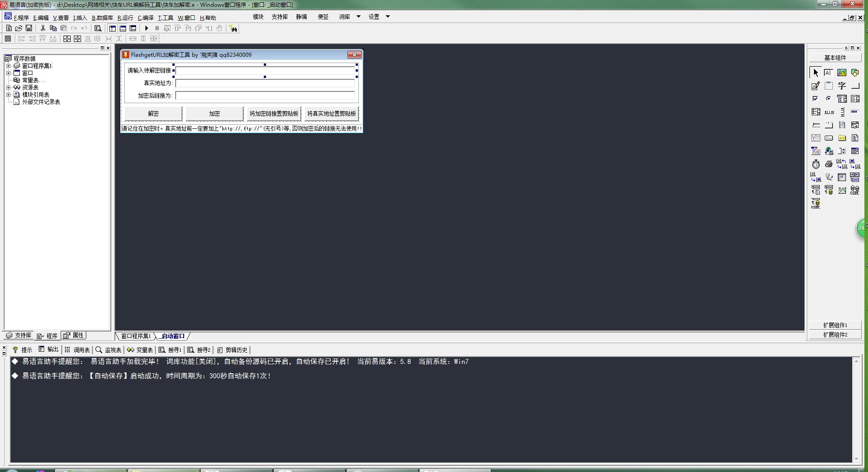This screenshot has height=472, width=868.
Task: Open the 扩展组件1 palette section
Action: 835,325
